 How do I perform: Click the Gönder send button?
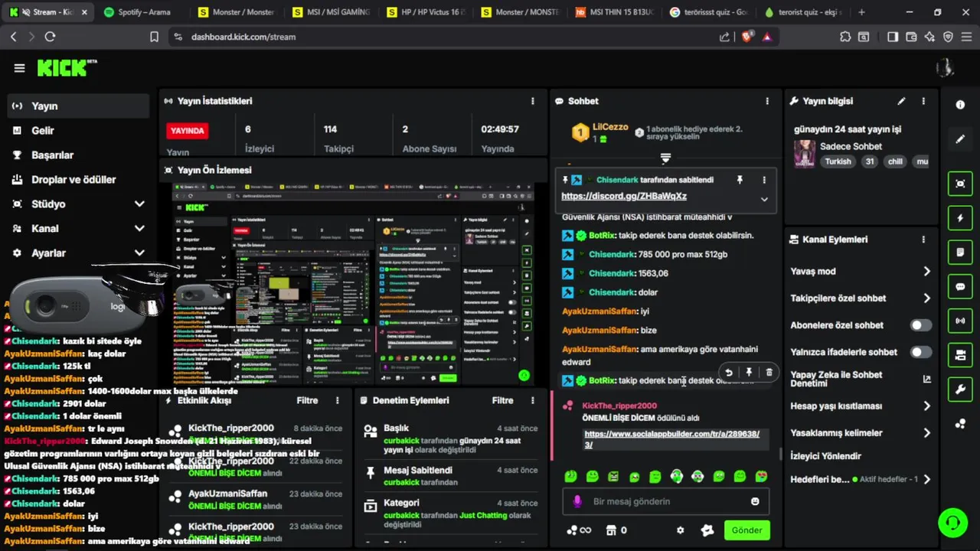(x=746, y=530)
